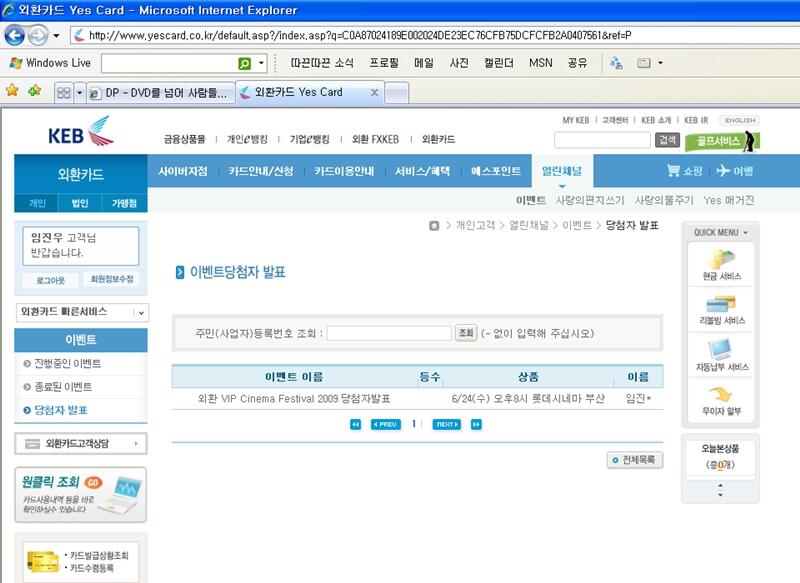Open Favorites Center star icon
This screenshot has height=583, width=800.
(x=12, y=91)
